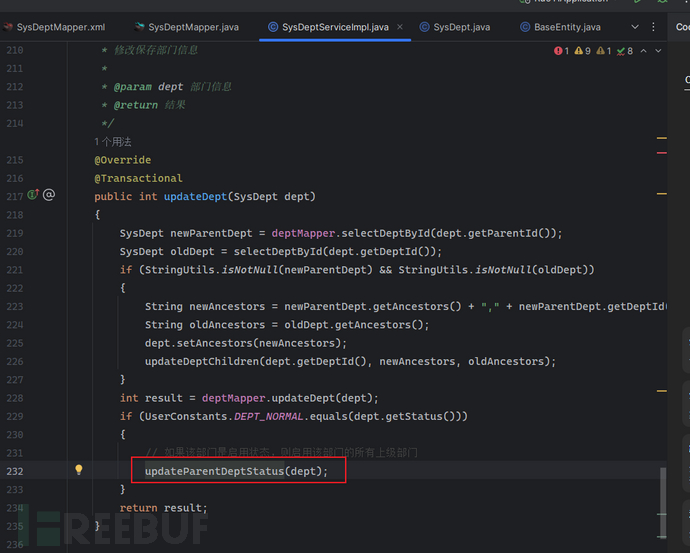
Task: Click the implements-method gutter icon at line 217
Action: pos(33,194)
